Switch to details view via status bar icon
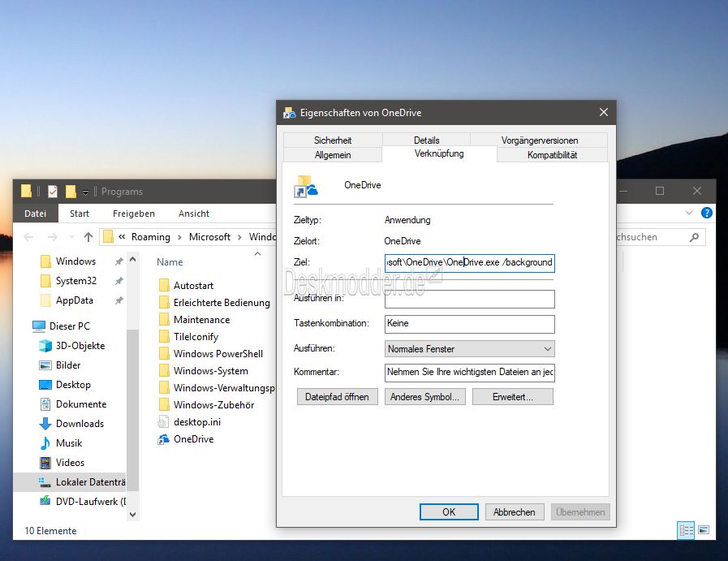This screenshot has width=728, height=561. (686, 530)
